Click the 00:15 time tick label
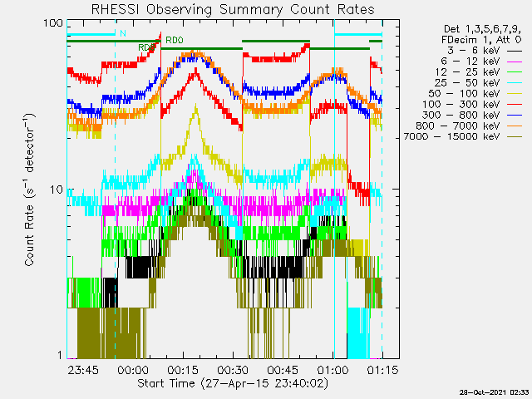 point(182,369)
